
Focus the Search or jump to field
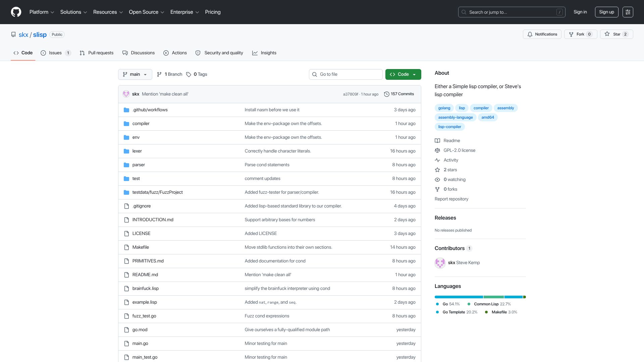coord(512,12)
